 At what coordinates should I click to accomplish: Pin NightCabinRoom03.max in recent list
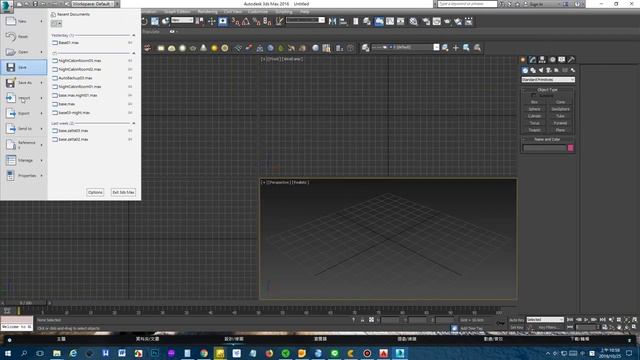(x=130, y=60)
